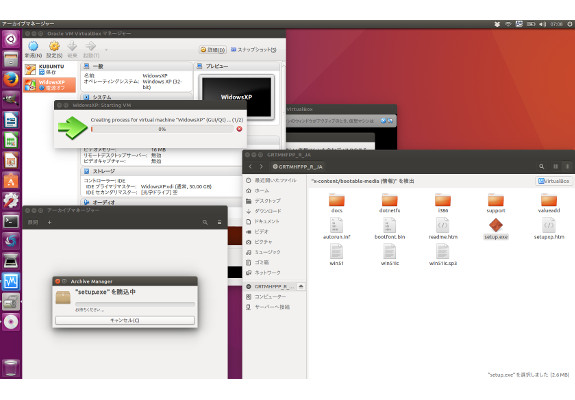Viewport: 575px width, 400px height.
Task: Open the Archive Manager hamburger menu
Action: pyautogui.click(x=219, y=222)
